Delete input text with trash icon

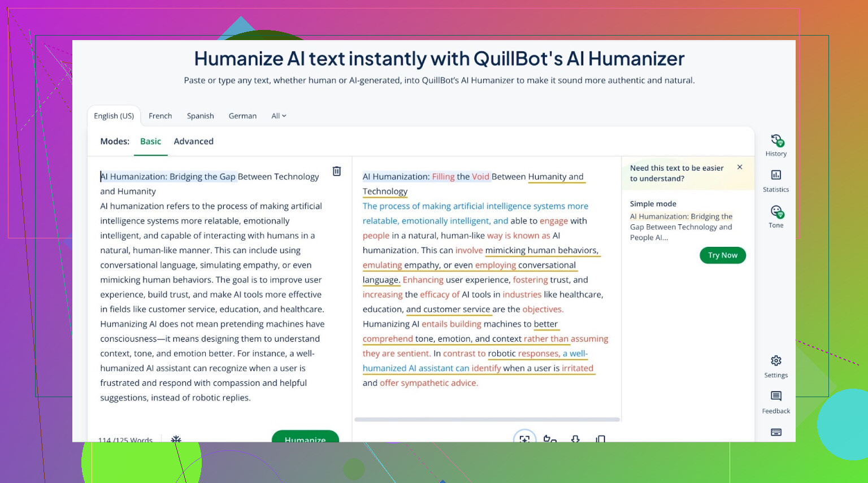pos(337,171)
